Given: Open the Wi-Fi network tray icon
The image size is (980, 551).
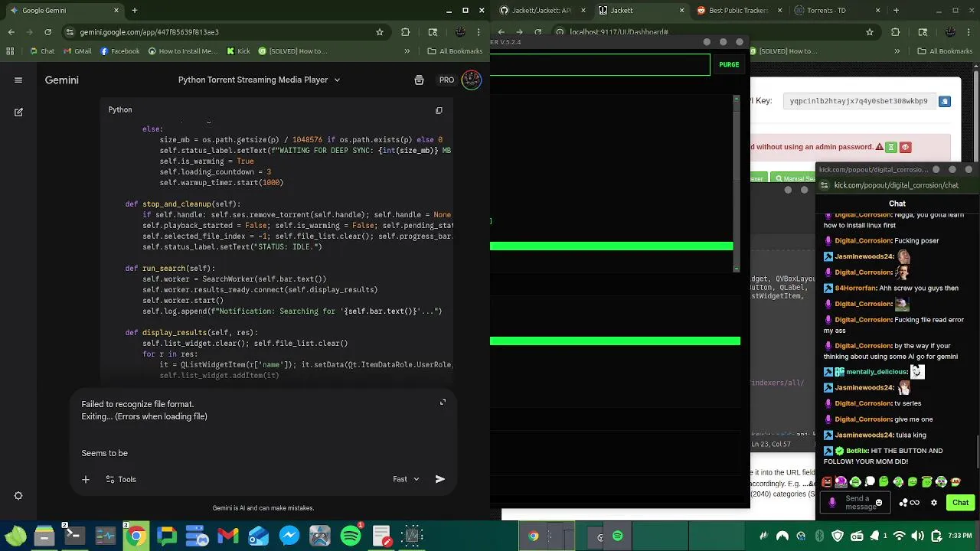Looking at the screenshot, I should pyautogui.click(x=900, y=536).
